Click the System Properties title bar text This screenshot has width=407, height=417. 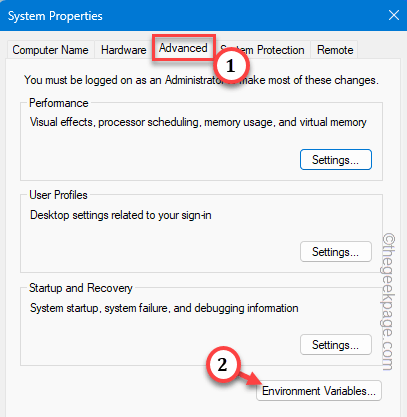click(x=55, y=16)
